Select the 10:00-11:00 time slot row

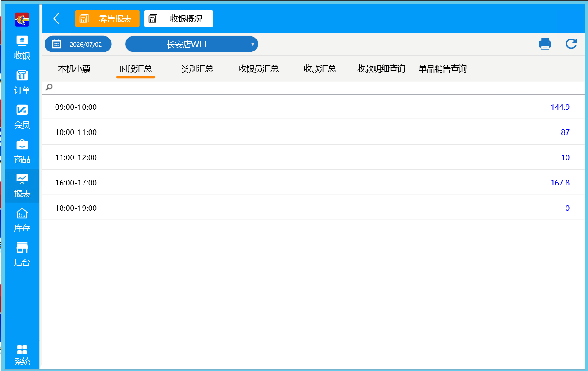314,132
